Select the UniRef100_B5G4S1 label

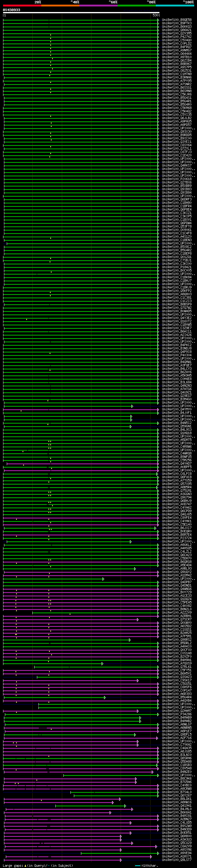point(177,98)
